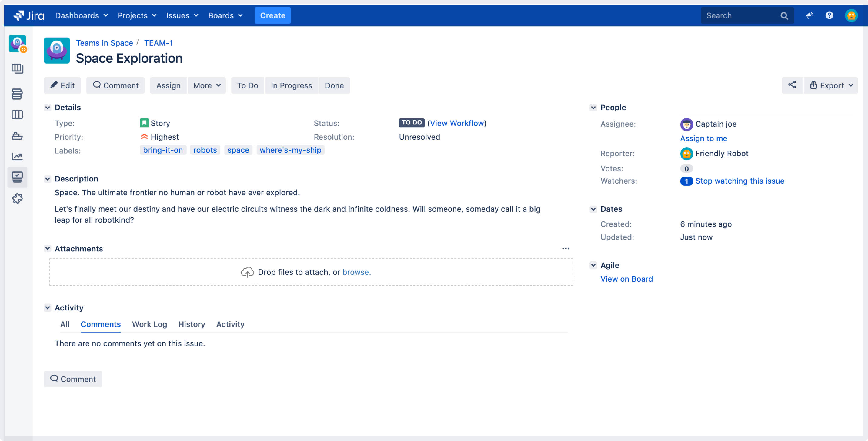The height and width of the screenshot is (441, 868).
Task: Open the feedback megaphone icon
Action: pos(810,15)
